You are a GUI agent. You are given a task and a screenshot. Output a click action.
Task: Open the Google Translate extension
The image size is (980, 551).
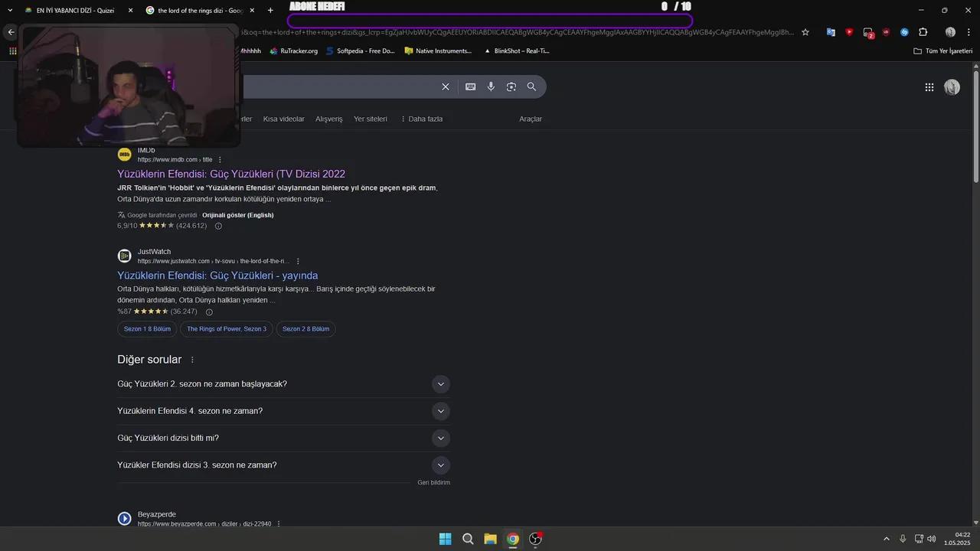831,32
